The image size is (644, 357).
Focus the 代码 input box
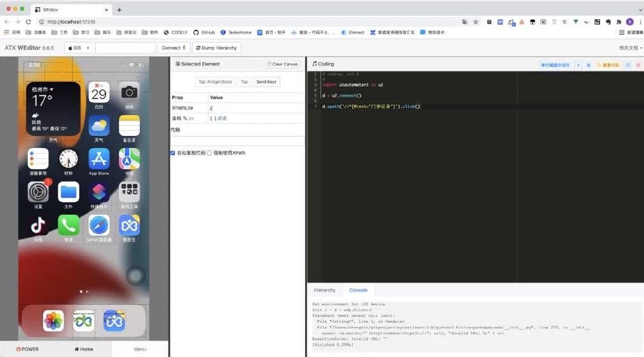(x=237, y=141)
